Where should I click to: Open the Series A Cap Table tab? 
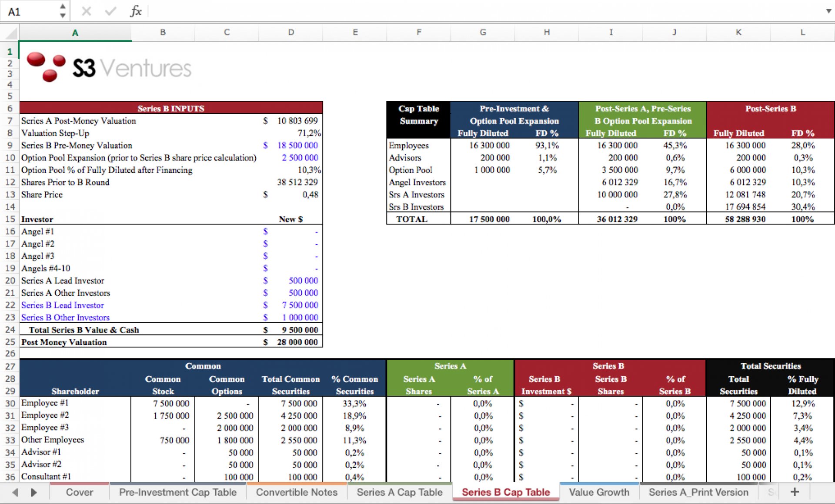click(400, 492)
